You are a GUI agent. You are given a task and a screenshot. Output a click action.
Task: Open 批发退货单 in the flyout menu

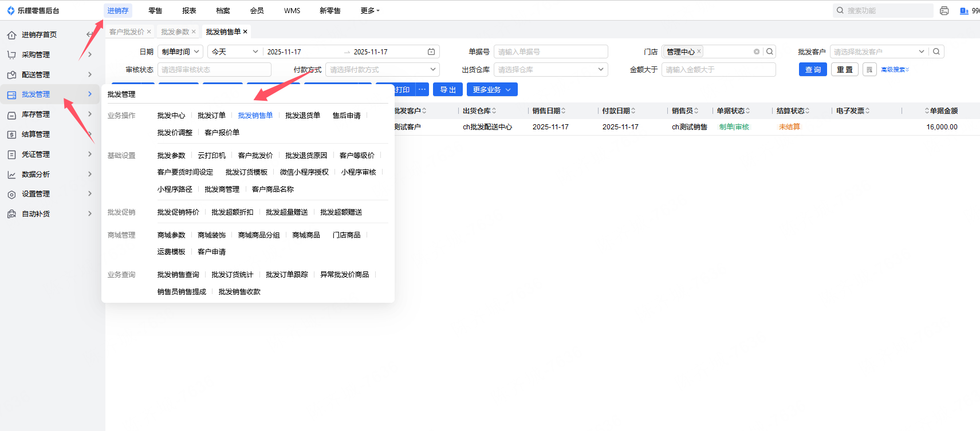click(x=302, y=116)
